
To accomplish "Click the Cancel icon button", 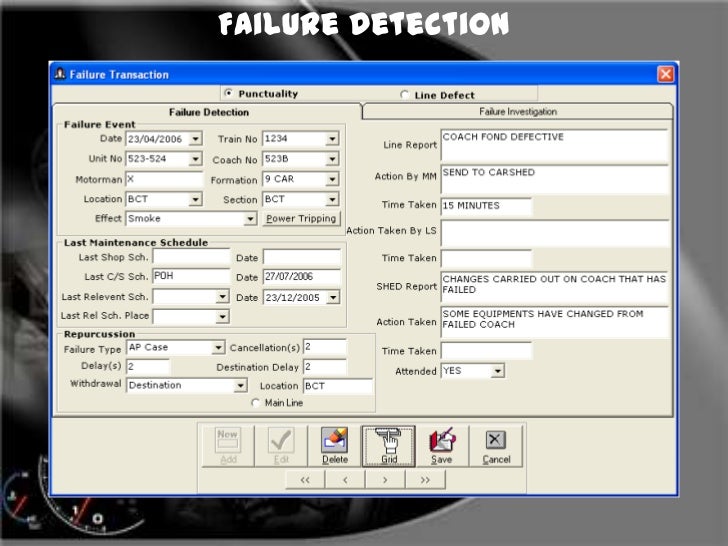I will tap(496, 446).
